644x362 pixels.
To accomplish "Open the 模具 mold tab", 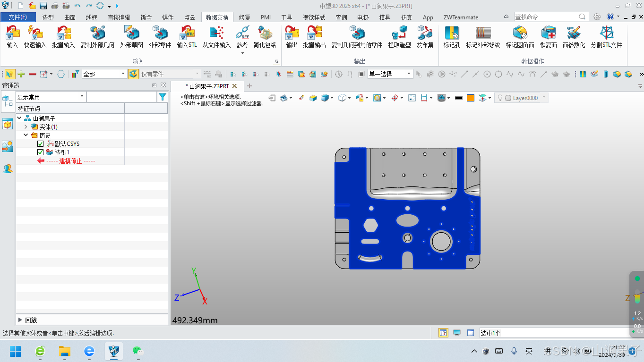I will tap(385, 17).
